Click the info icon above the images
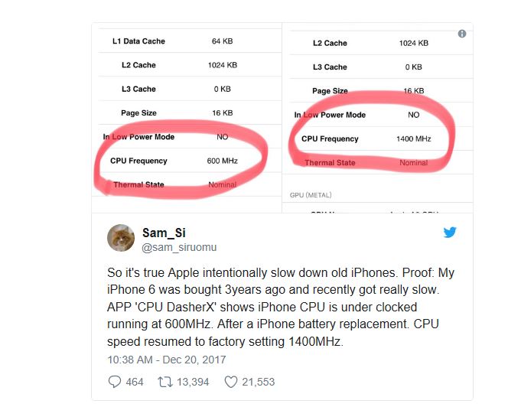Screen dimensions: 508x420 [462, 34]
